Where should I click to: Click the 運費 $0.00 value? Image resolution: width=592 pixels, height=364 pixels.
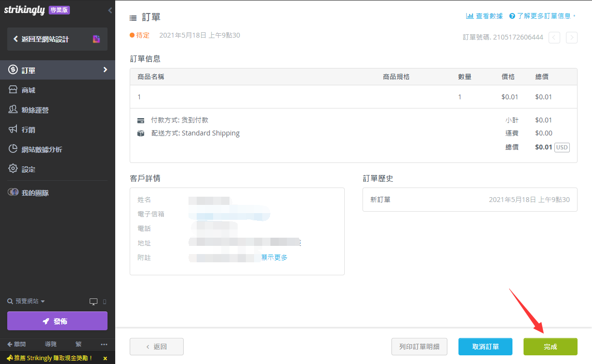click(x=544, y=133)
